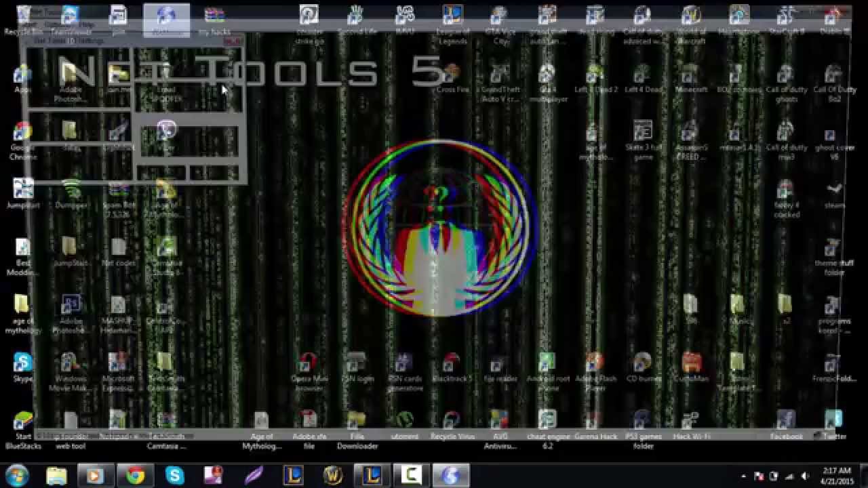This screenshot has width=868, height=488.
Task: Open the CD burner desktop icon
Action: [643, 368]
